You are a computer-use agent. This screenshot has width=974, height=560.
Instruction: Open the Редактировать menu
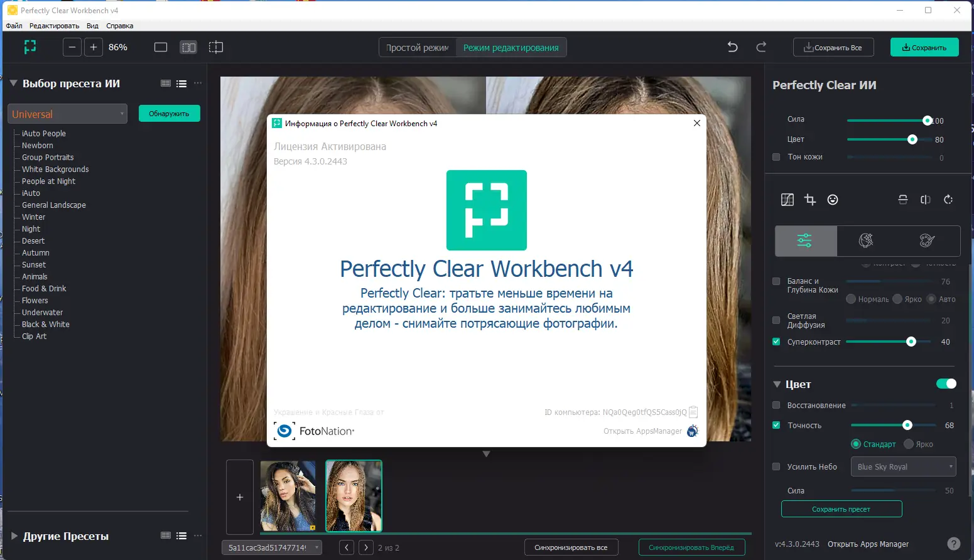[53, 25]
